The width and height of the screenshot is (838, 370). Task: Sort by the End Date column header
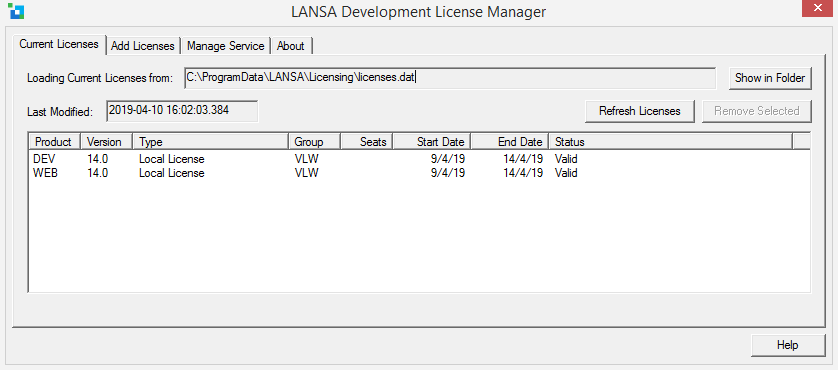[510, 142]
